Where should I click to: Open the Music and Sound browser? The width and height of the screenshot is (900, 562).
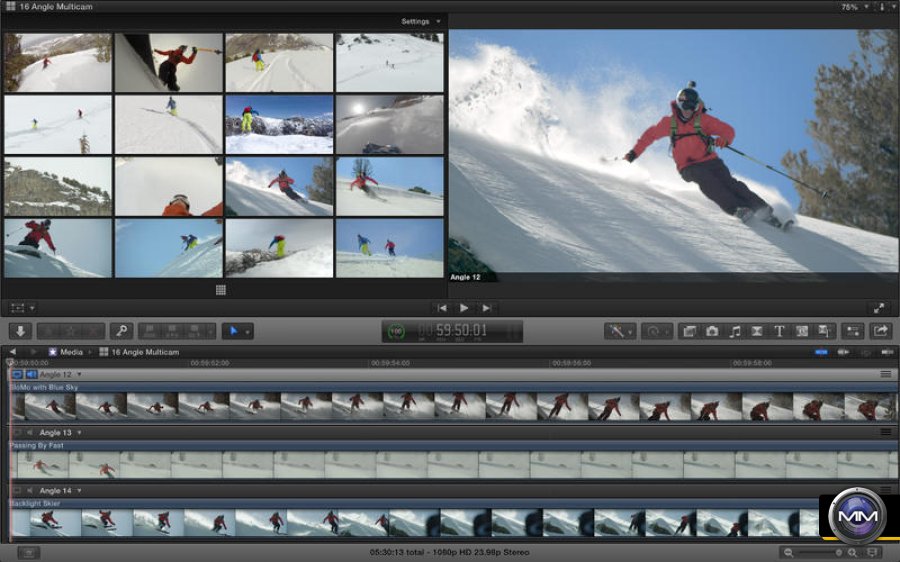click(735, 331)
